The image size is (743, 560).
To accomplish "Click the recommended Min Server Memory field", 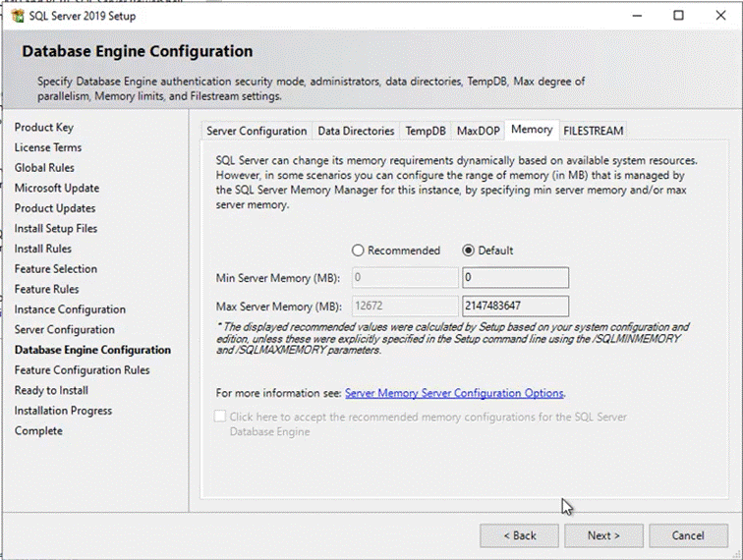I will click(x=405, y=277).
